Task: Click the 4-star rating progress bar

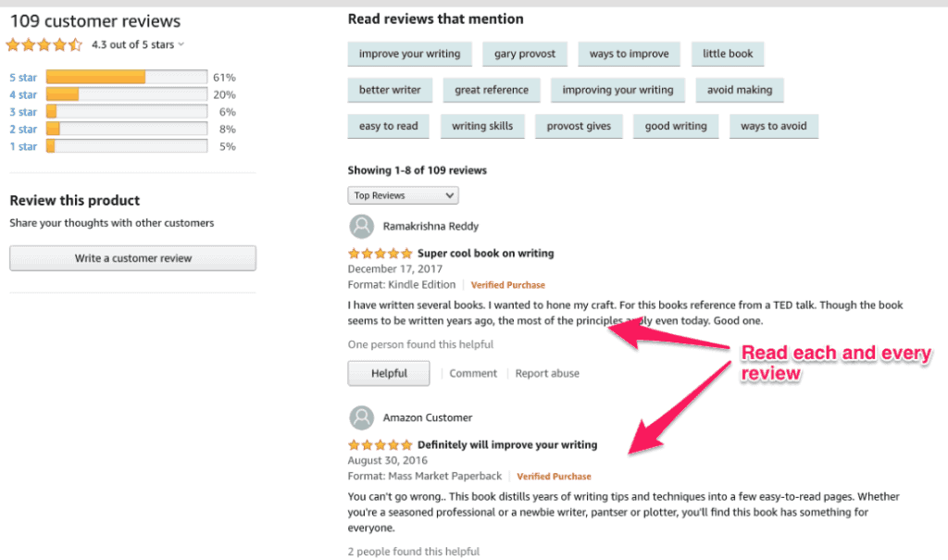Action: tap(125, 93)
